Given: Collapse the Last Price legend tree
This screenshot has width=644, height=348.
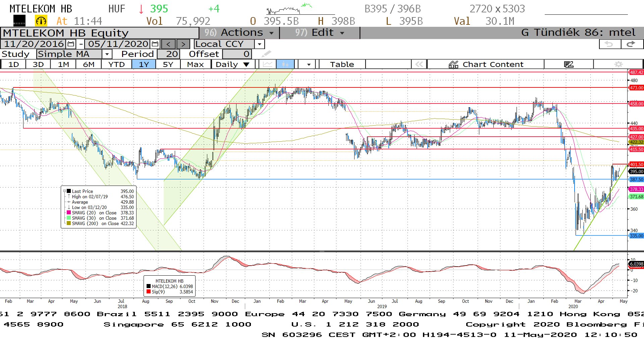Looking at the screenshot, I should (64, 191).
